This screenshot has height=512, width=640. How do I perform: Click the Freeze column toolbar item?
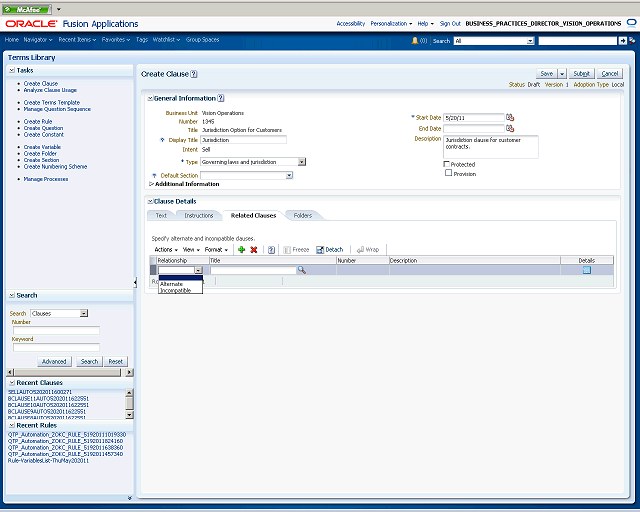[296, 249]
